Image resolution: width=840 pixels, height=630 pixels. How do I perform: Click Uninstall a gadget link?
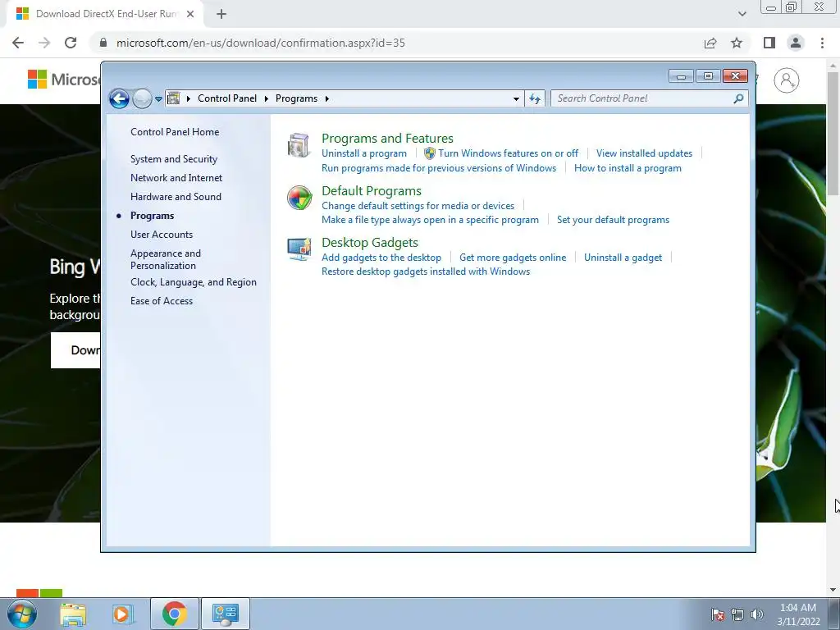[x=623, y=258]
